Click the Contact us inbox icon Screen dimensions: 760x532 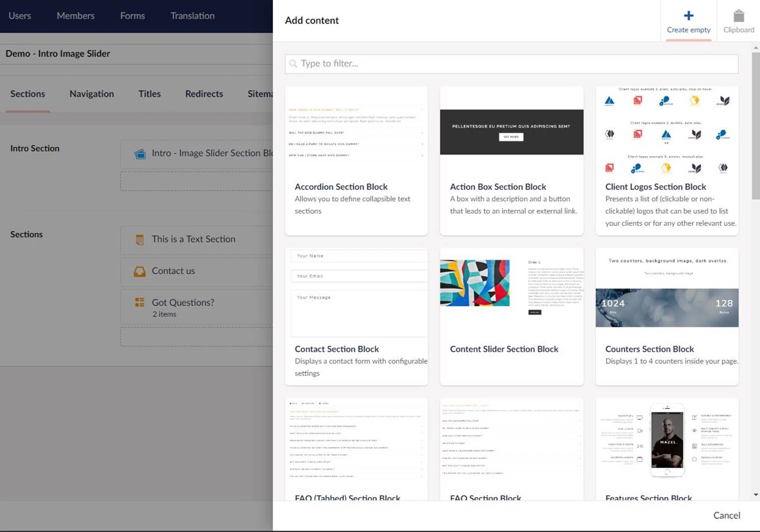coord(140,271)
